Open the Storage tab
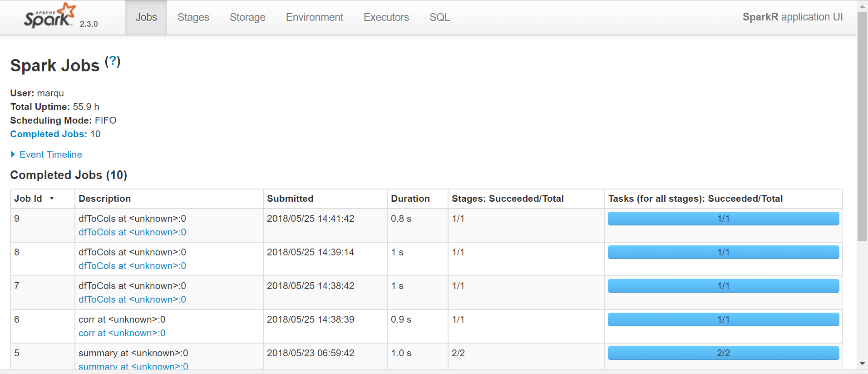This screenshot has height=374, width=868. (247, 17)
